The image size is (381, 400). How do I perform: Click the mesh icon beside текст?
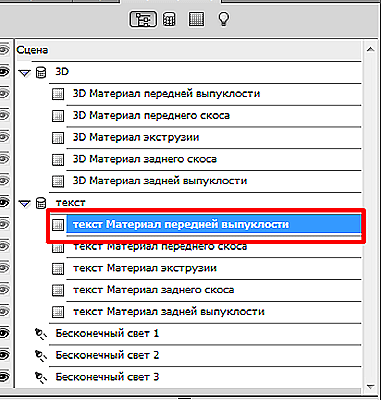click(x=41, y=203)
